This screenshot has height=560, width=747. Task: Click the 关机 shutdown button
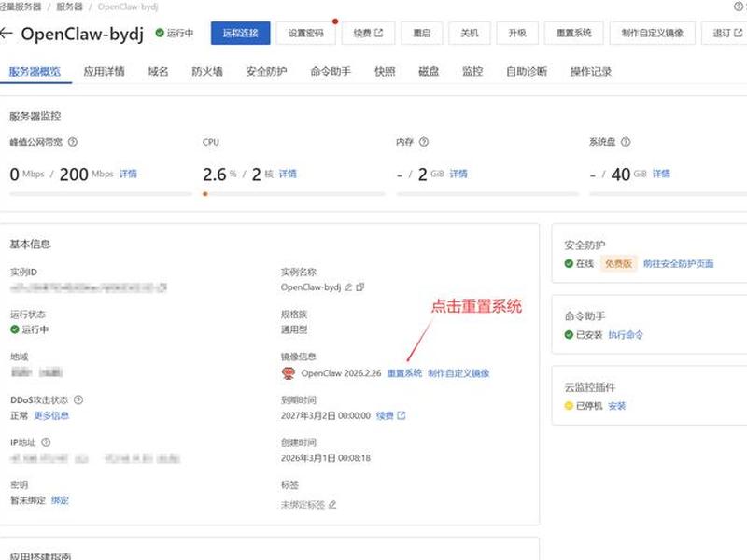[x=470, y=33]
